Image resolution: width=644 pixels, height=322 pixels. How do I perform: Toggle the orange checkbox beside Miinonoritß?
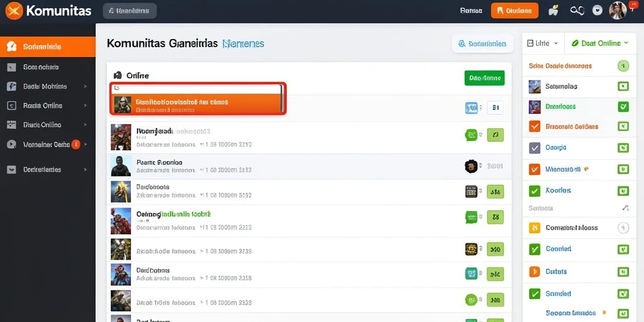click(x=535, y=169)
